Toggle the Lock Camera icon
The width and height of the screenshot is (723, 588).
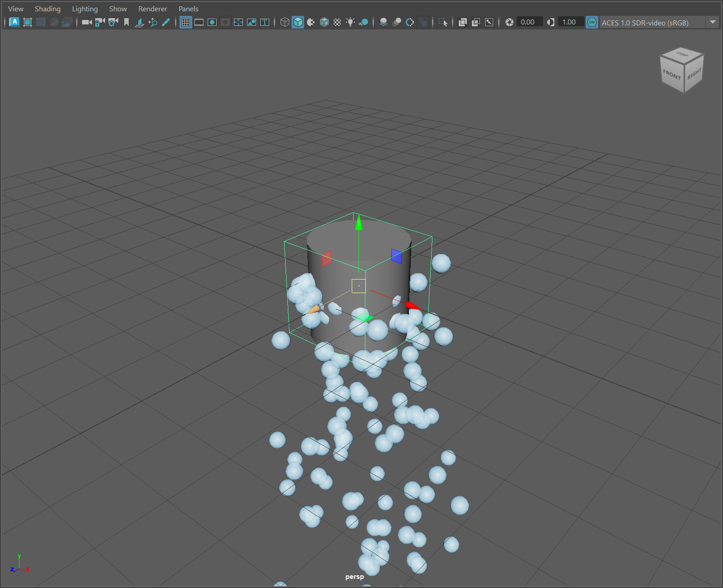click(x=100, y=22)
